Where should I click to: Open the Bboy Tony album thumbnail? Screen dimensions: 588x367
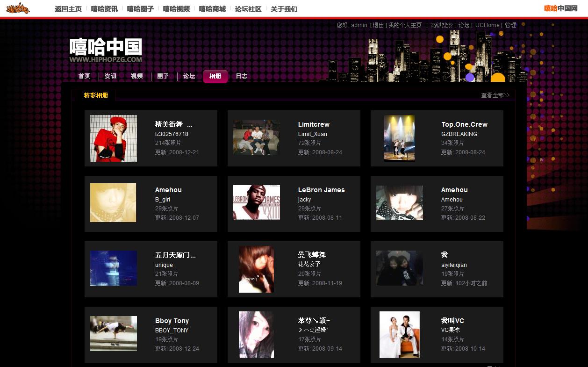[114, 333]
